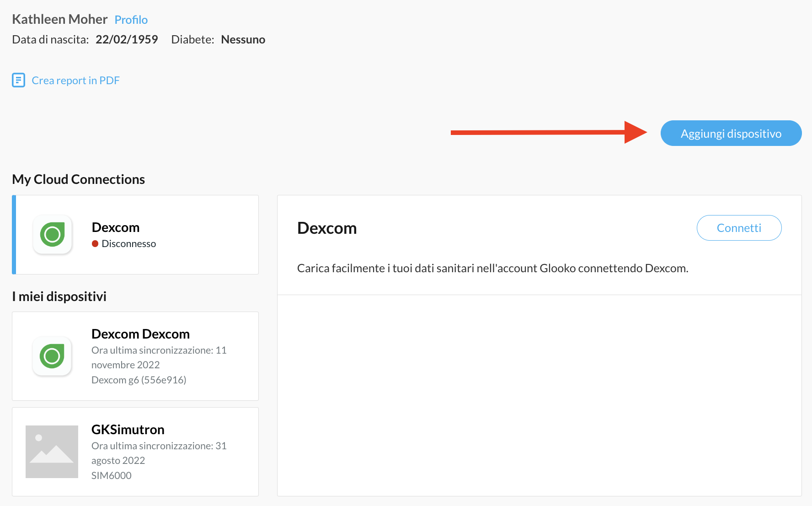Click last sync 31 agosto 2022 text
Screen dimensions: 812x506
coord(159,453)
